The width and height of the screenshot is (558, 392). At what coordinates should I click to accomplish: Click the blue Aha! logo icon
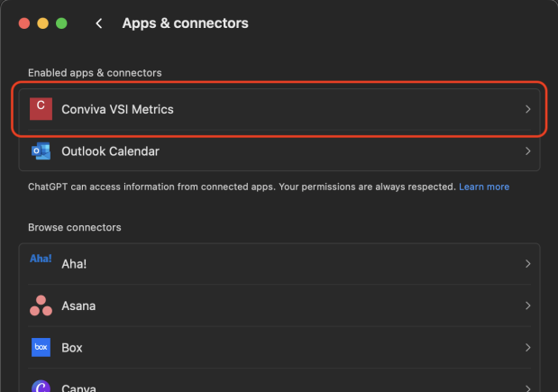41,259
